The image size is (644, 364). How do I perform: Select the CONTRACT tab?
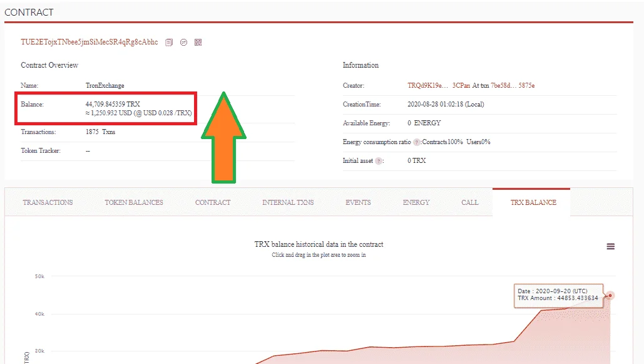213,202
